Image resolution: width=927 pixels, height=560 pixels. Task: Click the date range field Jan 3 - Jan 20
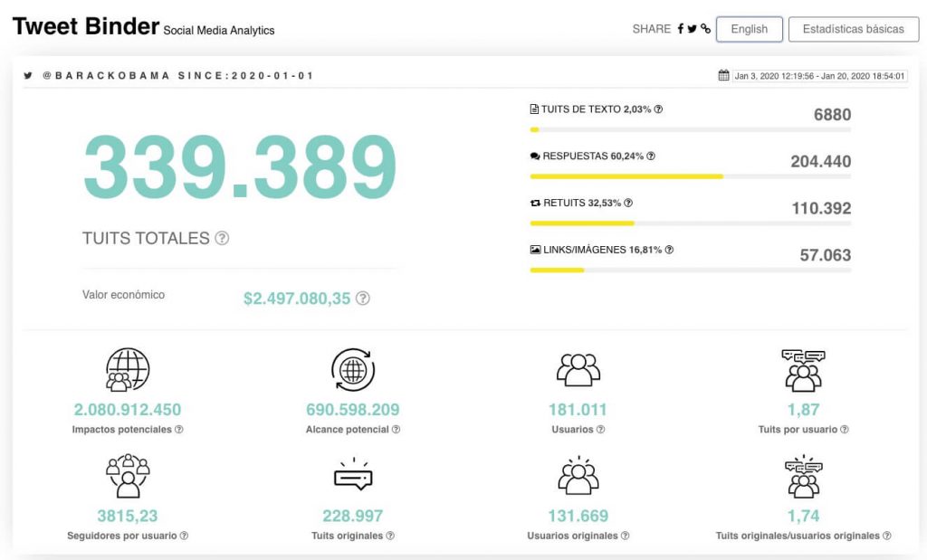819,76
